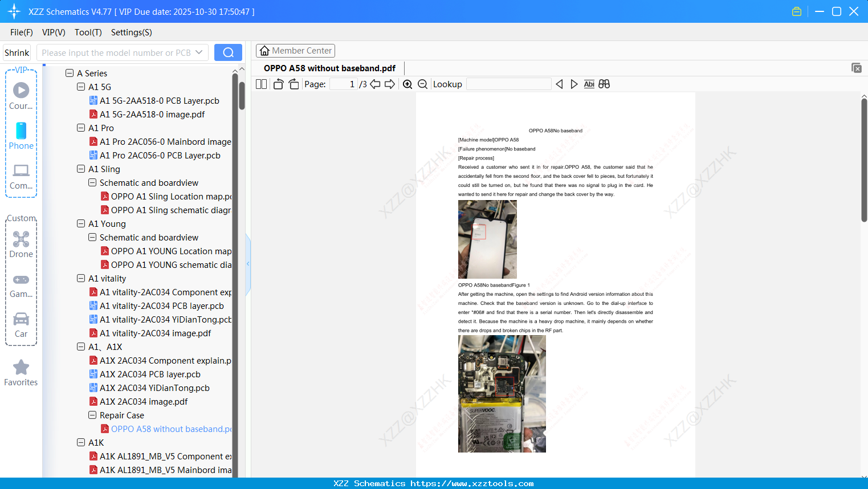The image size is (868, 489).
Task: Rotate the PDF page clockwise
Action: (x=294, y=84)
